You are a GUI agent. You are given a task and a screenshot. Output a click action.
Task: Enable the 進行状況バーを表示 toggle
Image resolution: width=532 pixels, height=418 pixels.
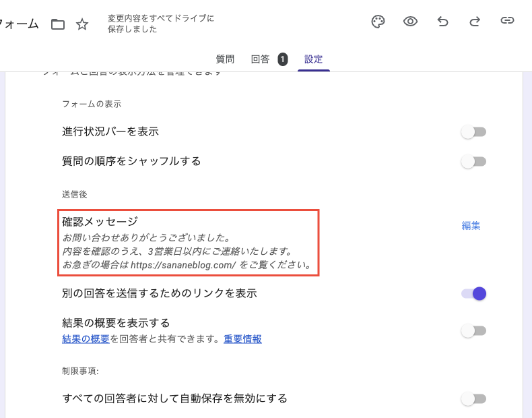click(473, 131)
